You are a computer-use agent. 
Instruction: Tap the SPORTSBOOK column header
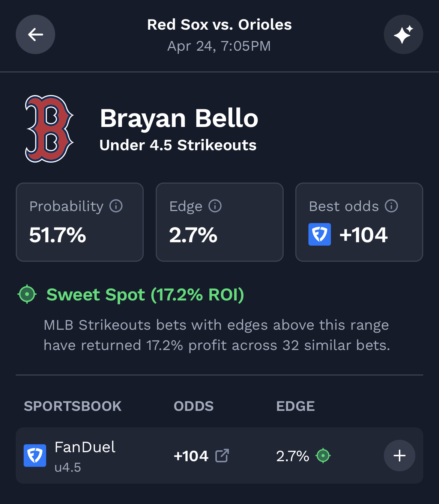click(x=73, y=406)
